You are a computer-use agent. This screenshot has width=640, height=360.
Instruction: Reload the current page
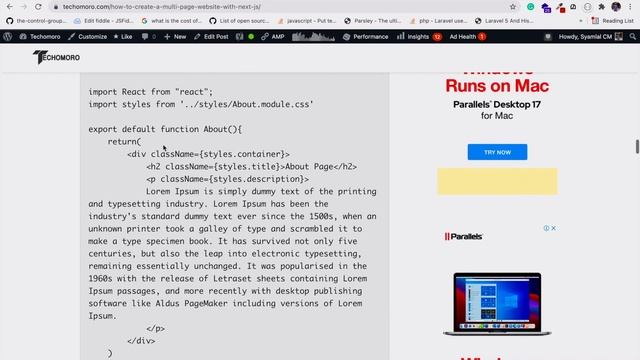pos(38,7)
